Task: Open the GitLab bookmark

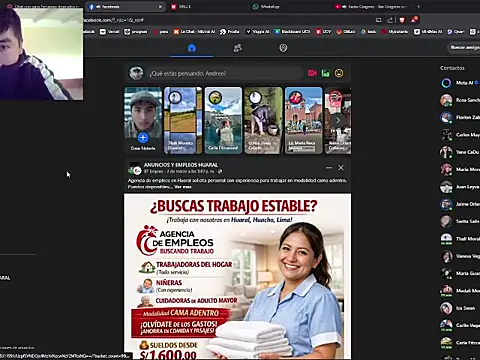Action: click(346, 32)
